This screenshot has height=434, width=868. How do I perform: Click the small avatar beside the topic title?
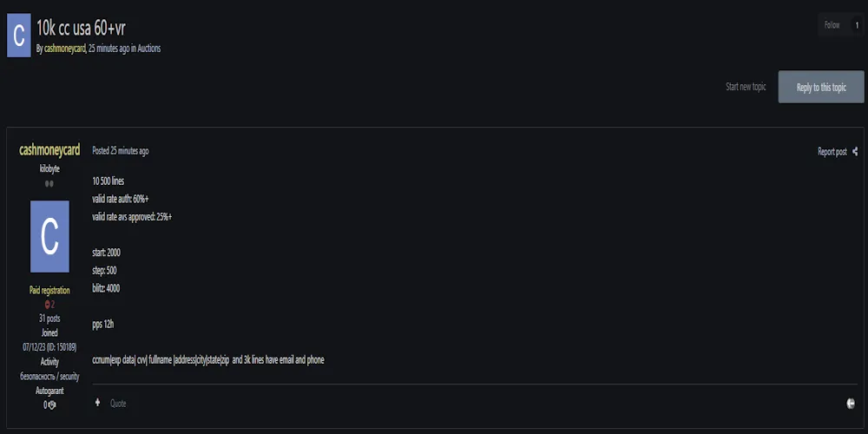19,36
